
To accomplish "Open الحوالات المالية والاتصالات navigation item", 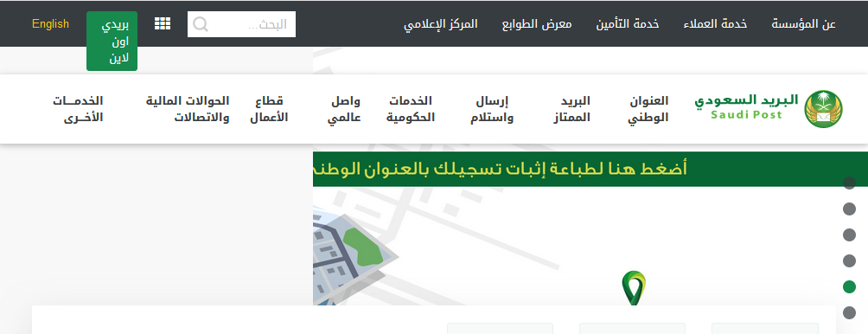I will [188, 109].
